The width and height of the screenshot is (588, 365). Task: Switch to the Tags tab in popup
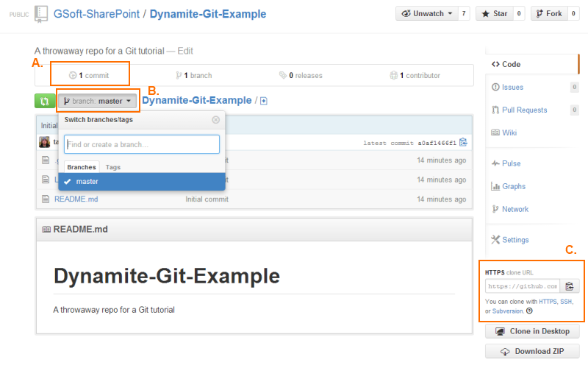pos(113,167)
